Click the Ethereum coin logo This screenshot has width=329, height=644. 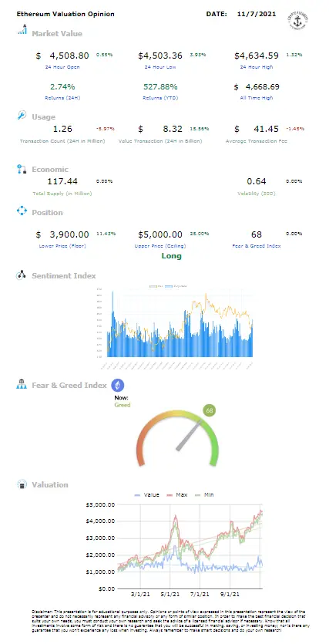pyautogui.click(x=118, y=385)
